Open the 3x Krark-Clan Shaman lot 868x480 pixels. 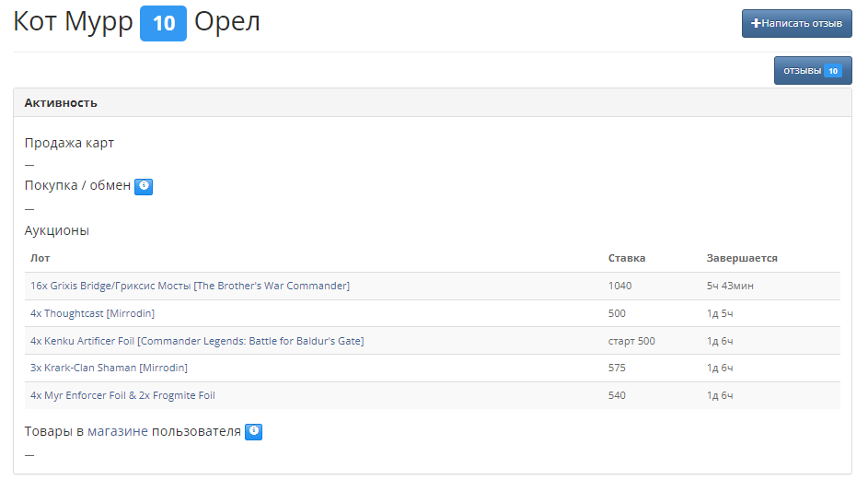(109, 368)
